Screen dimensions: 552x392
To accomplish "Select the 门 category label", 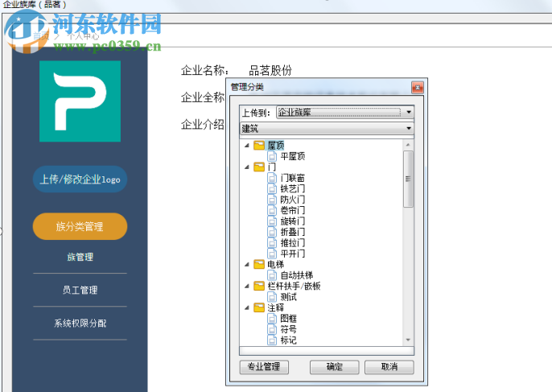I will [271, 167].
